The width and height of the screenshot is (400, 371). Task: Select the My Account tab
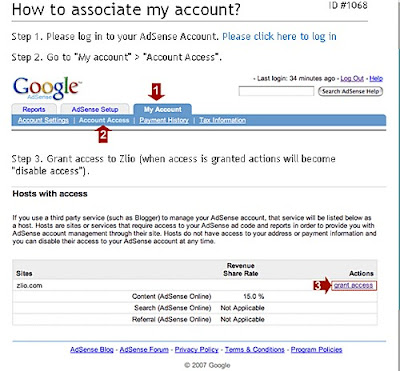coord(163,109)
